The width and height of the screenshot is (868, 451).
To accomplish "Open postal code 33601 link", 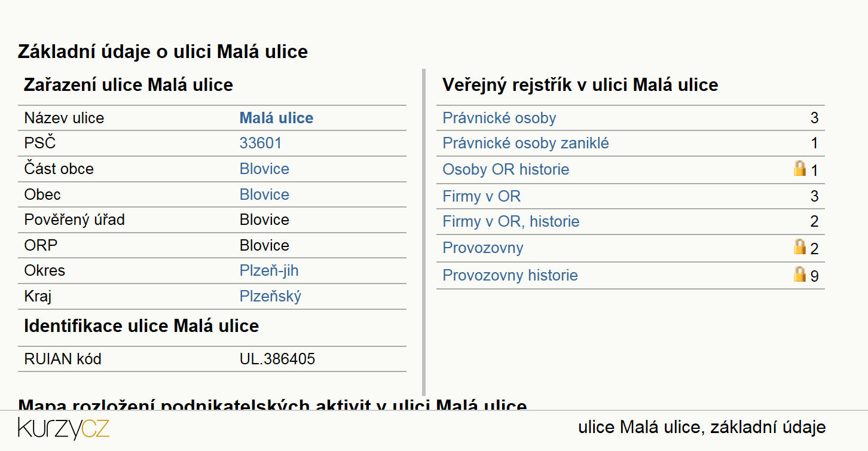I will [261, 143].
